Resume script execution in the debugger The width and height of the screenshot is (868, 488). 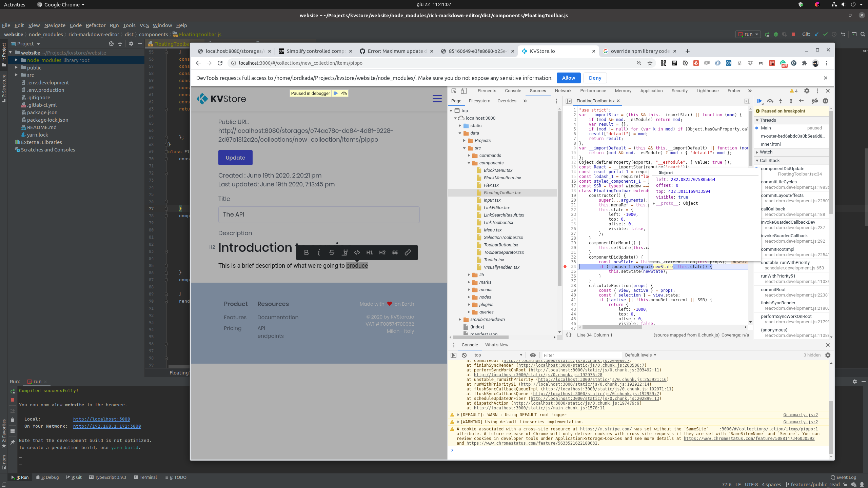[x=759, y=101]
